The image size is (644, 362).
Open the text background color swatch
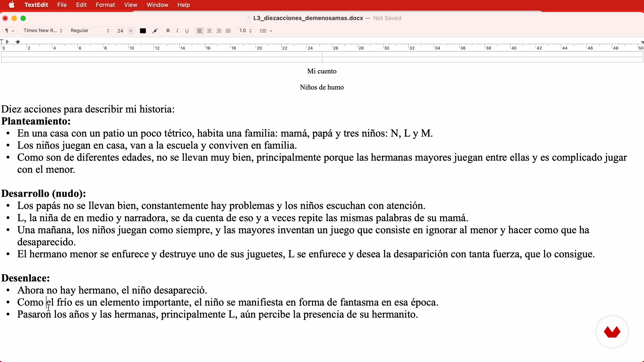tap(155, 31)
